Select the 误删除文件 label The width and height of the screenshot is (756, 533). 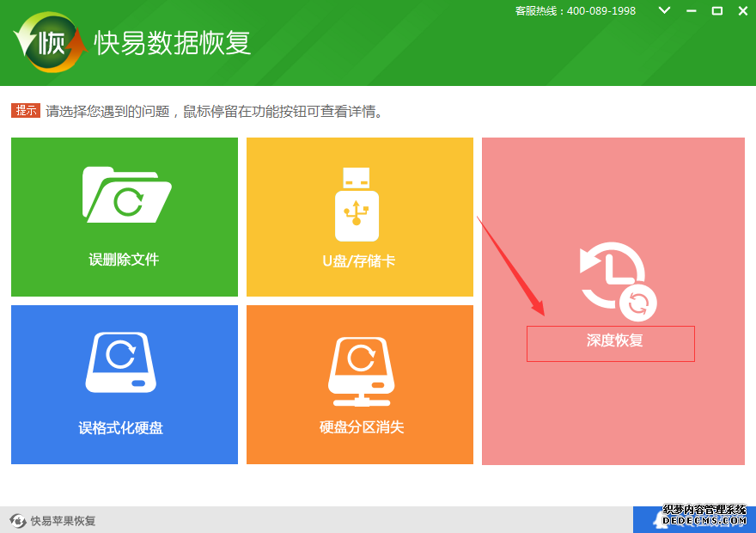pos(124,260)
